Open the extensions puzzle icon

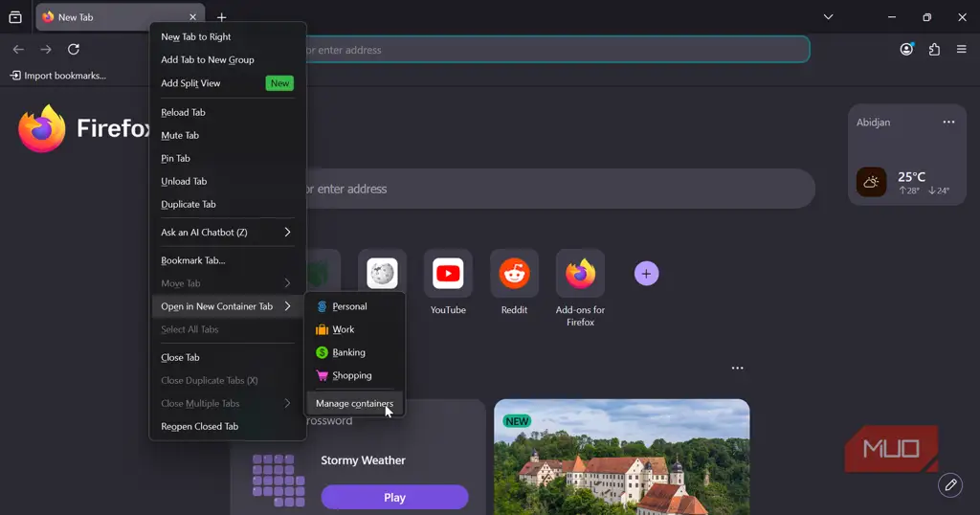coord(934,50)
